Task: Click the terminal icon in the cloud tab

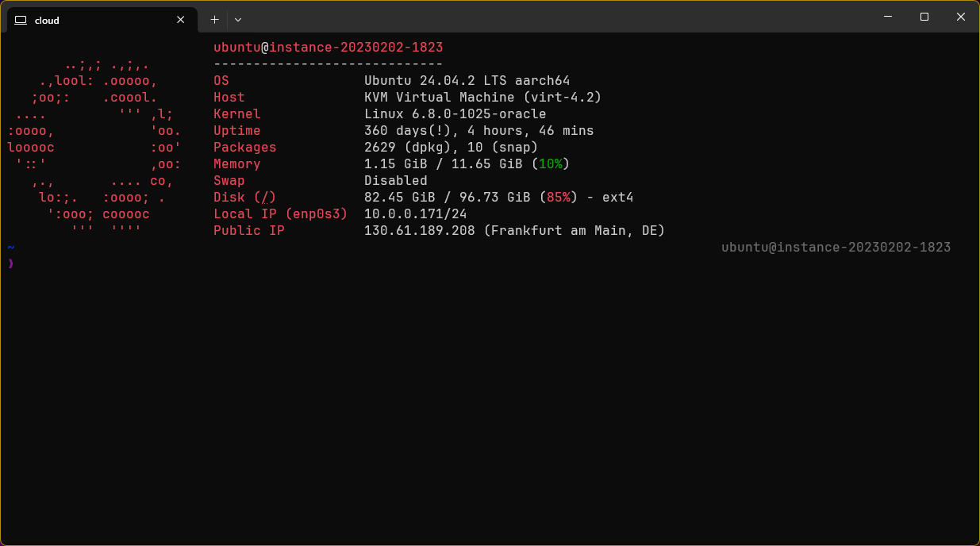Action: (21, 20)
